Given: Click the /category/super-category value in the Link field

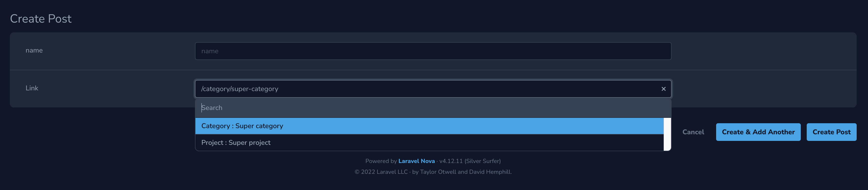Looking at the screenshot, I should [x=240, y=89].
